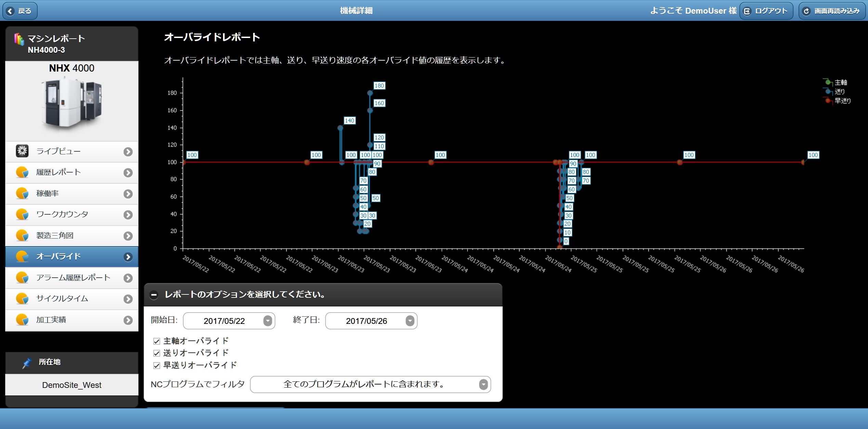The height and width of the screenshot is (429, 868).
Task: Click the オーバライドレポート heading
Action: click(x=212, y=37)
